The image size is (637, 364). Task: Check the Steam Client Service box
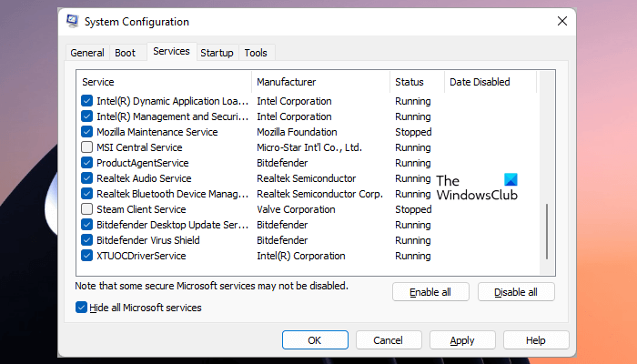click(87, 209)
